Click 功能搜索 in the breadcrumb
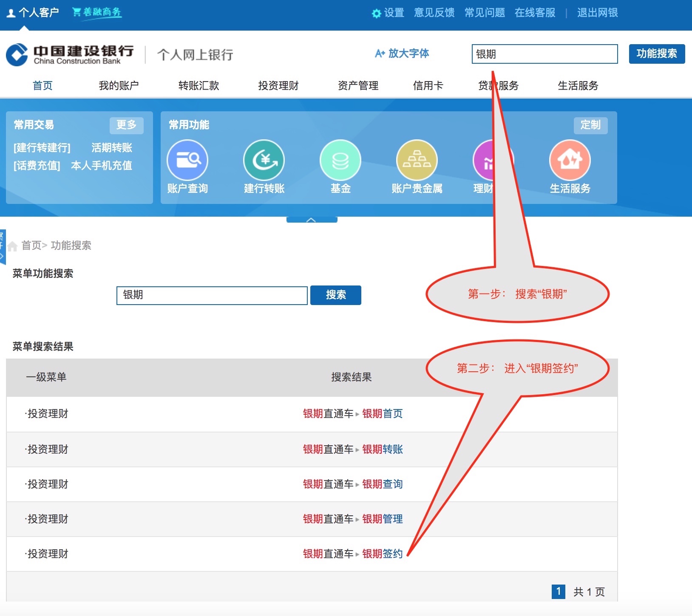 click(71, 246)
